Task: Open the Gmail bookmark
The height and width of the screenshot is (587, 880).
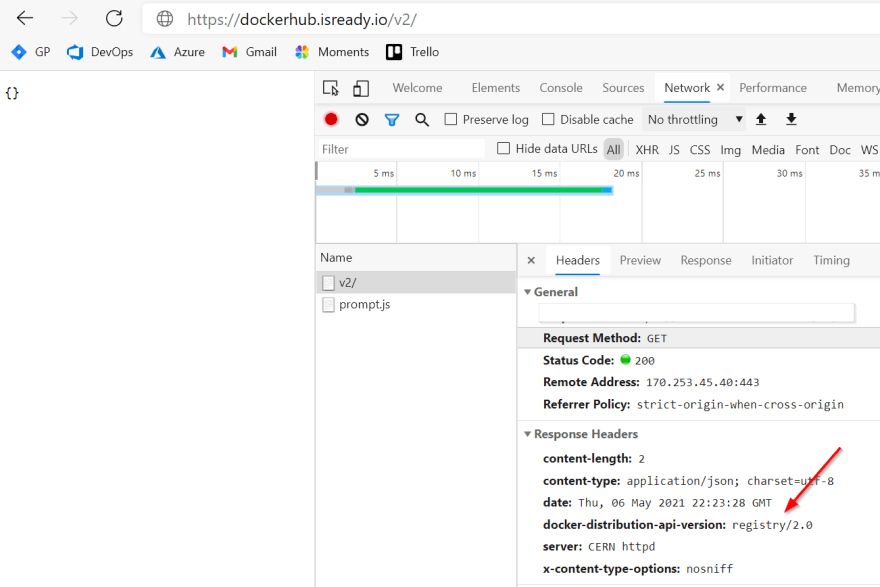Action: [249, 52]
